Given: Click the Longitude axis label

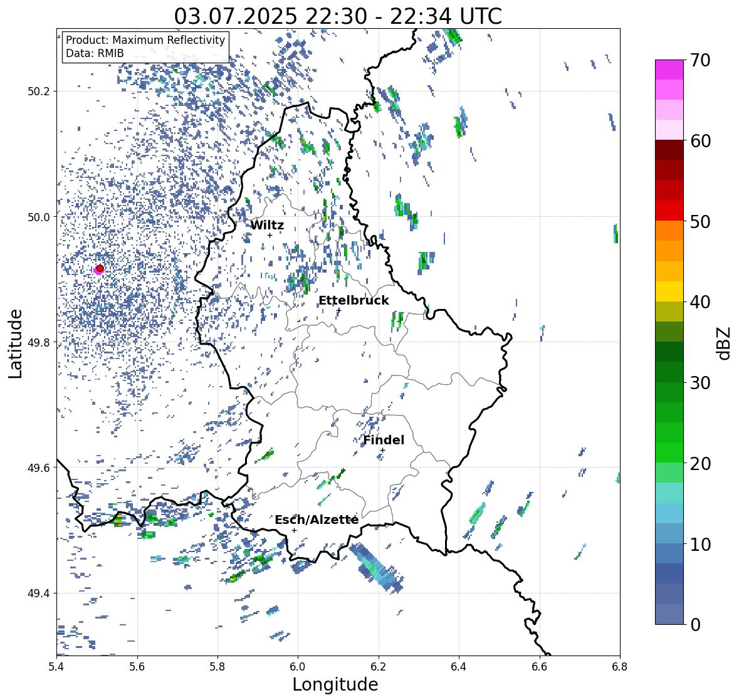Looking at the screenshot, I should [x=335, y=684].
